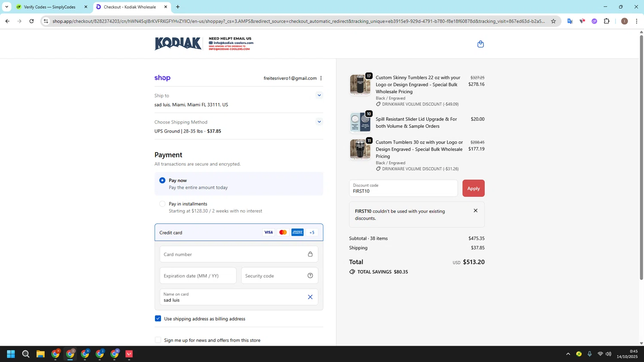Screen dimensions: 644x362
Task: Click the info@kodiak-coolers.com help email
Action: [x=233, y=43]
